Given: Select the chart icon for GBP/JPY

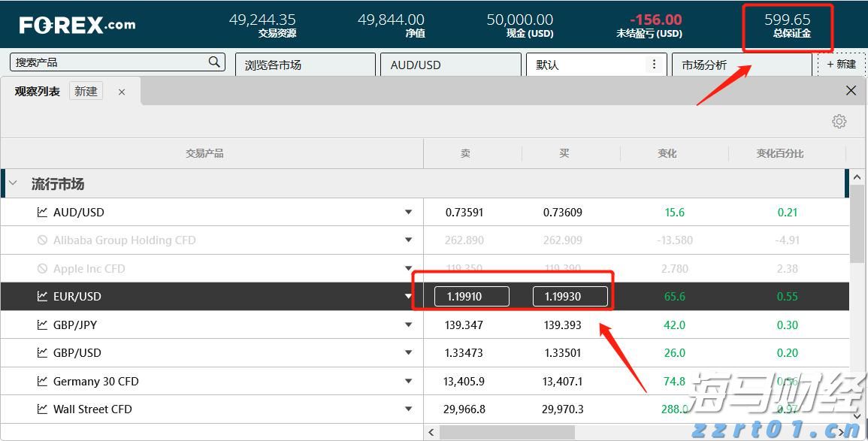Looking at the screenshot, I should pyautogui.click(x=43, y=325).
